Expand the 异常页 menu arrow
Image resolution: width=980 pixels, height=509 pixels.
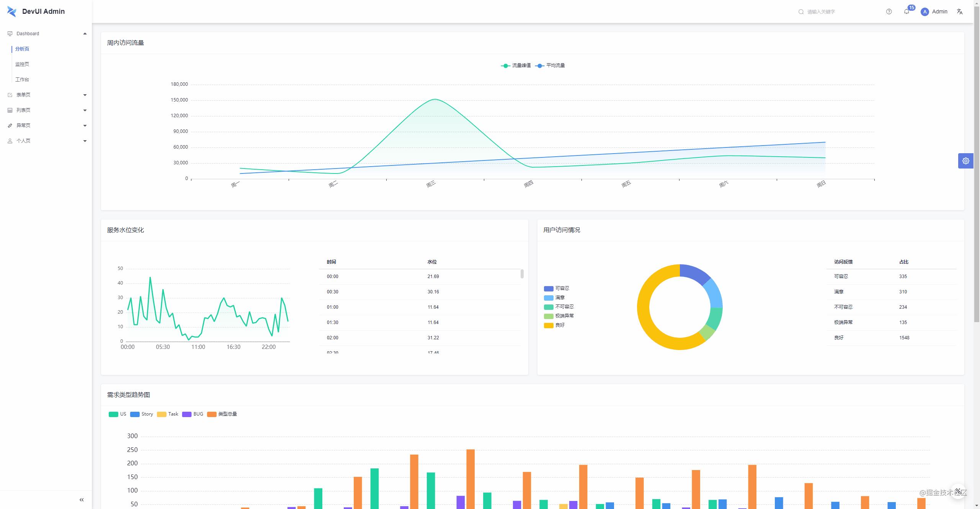(85, 126)
